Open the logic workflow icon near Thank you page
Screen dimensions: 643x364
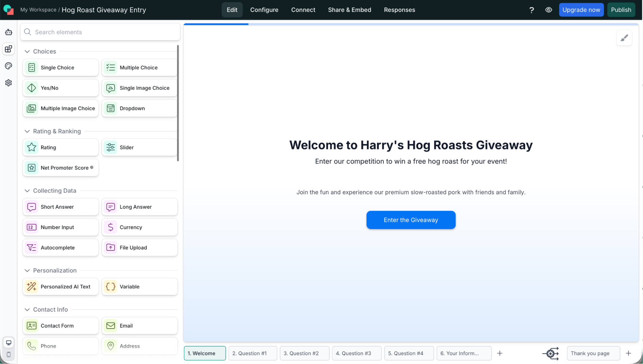click(551, 353)
